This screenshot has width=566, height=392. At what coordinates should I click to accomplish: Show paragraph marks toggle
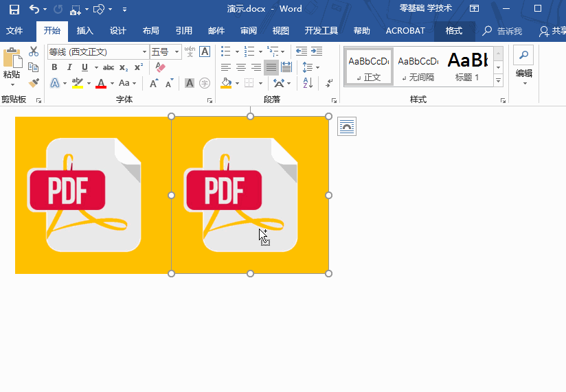329,83
